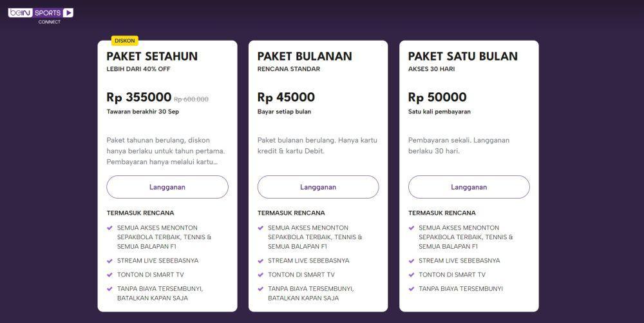This screenshot has width=644, height=323.
Task: Click the Paket Satu Bulan title
Action: (463, 56)
